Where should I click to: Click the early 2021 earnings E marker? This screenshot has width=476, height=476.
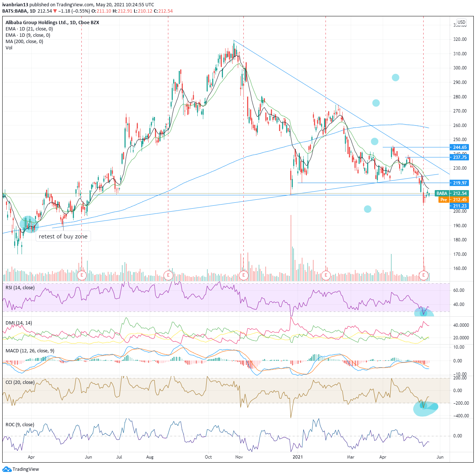tap(326, 275)
